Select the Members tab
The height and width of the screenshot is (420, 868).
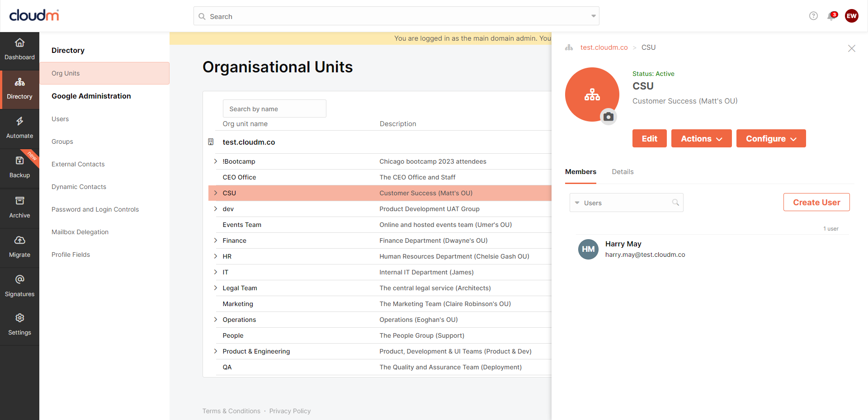coord(580,172)
